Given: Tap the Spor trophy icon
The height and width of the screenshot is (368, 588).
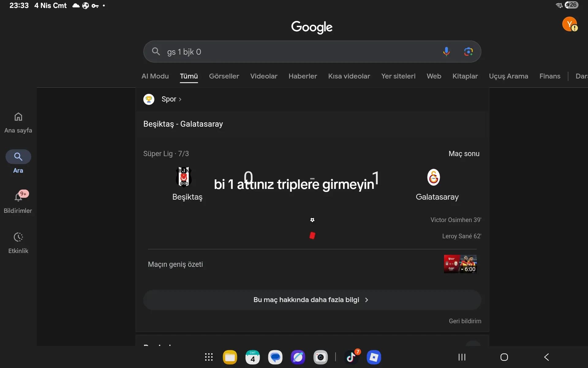Looking at the screenshot, I should (149, 99).
